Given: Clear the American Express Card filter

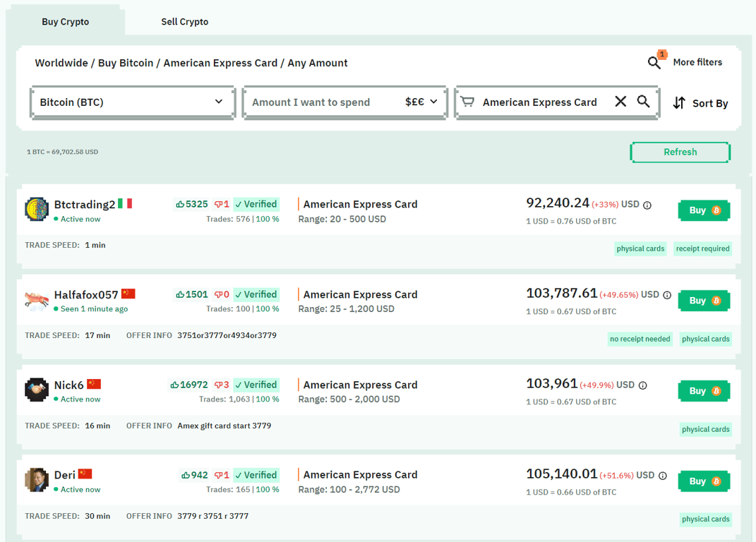Looking at the screenshot, I should click(620, 101).
